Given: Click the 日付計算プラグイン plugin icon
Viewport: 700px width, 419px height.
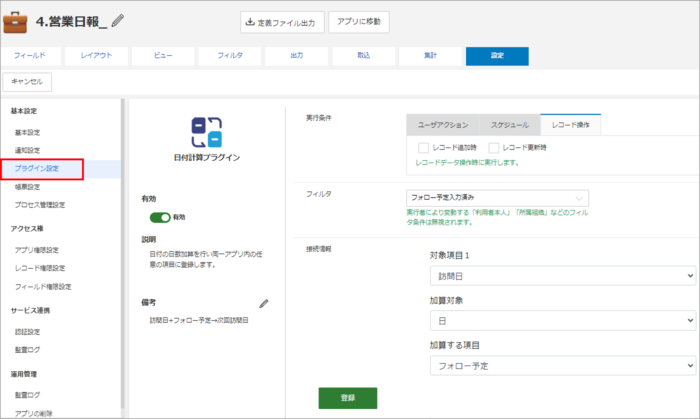Looking at the screenshot, I should 207,132.
